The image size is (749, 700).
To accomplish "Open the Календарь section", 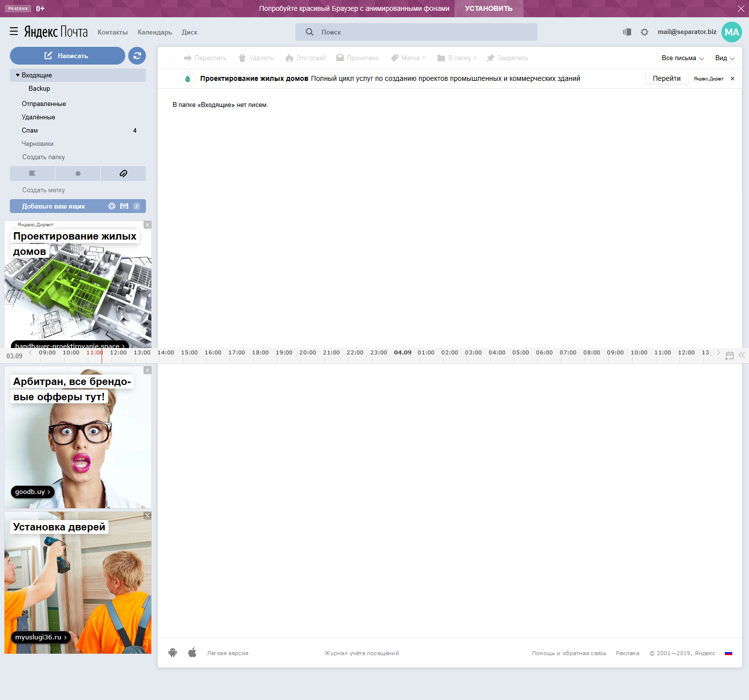I will pyautogui.click(x=155, y=32).
